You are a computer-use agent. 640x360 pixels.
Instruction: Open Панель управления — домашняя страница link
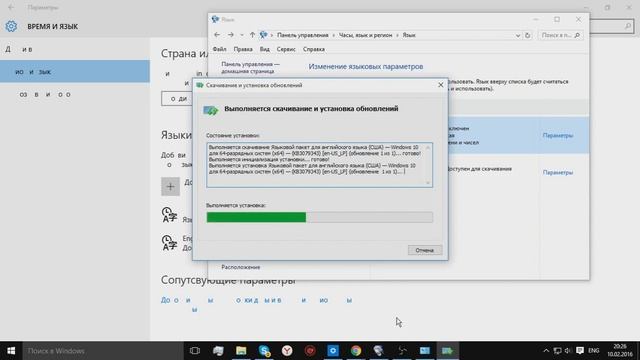coord(250,68)
